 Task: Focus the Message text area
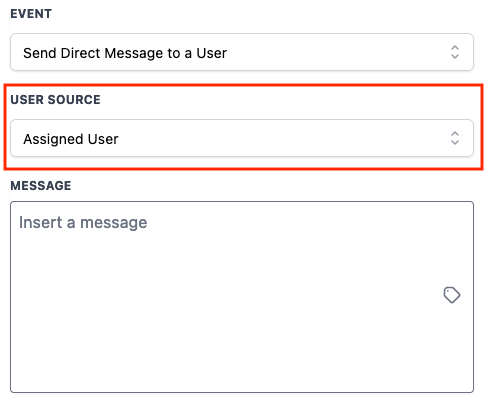(242, 297)
